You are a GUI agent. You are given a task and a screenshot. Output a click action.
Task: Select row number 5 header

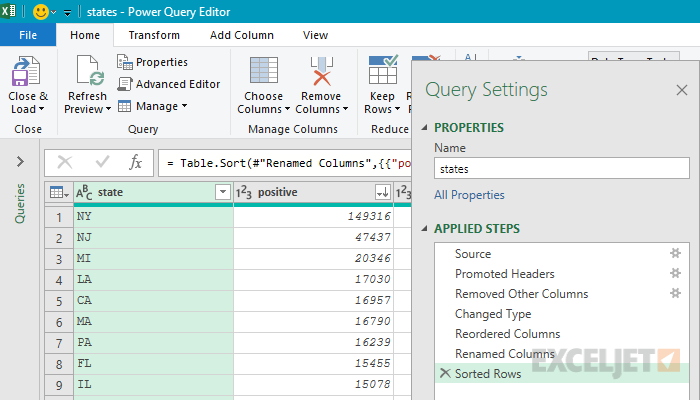(x=59, y=301)
